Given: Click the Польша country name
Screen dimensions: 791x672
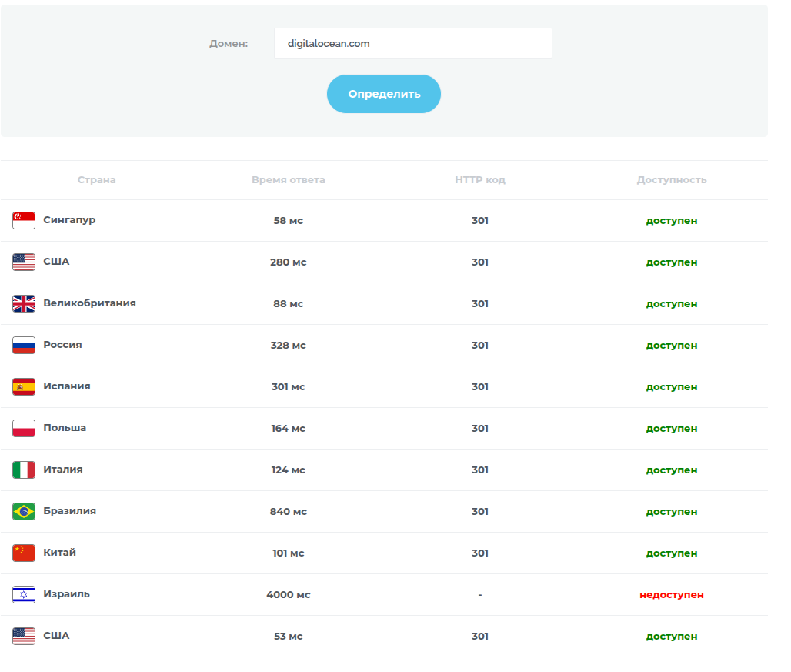Looking at the screenshot, I should click(65, 428).
